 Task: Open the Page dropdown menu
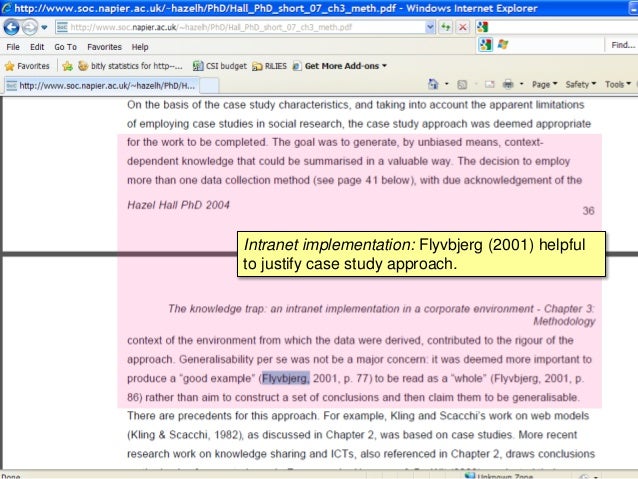(544, 84)
